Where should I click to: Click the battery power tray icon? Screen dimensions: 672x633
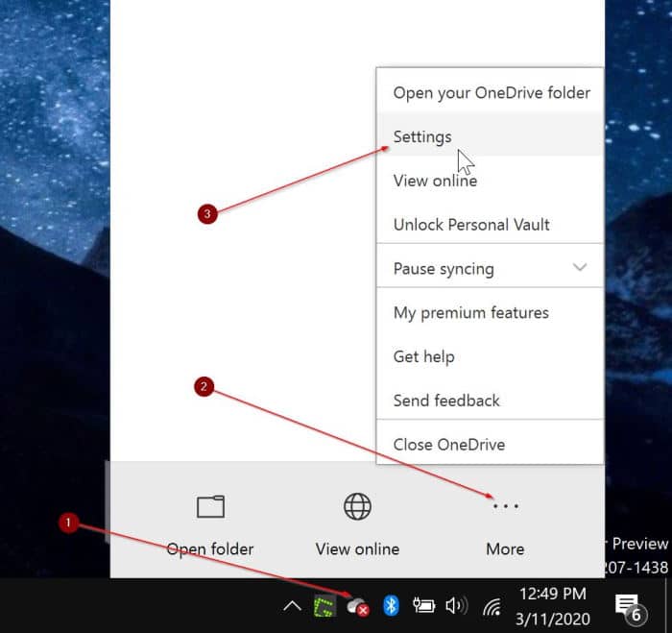coord(423,605)
